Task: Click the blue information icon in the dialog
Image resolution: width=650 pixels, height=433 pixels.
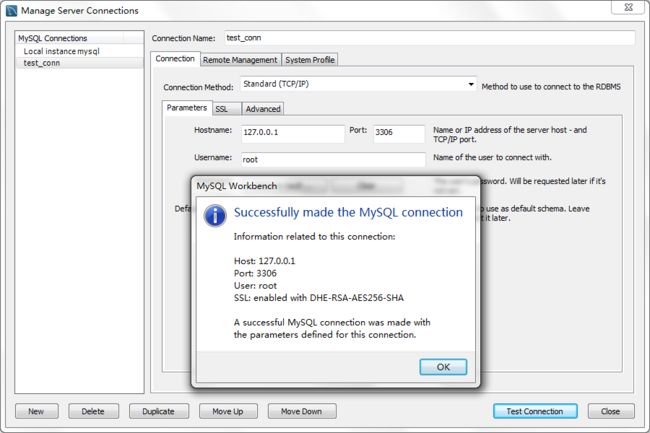Action: tap(215, 215)
